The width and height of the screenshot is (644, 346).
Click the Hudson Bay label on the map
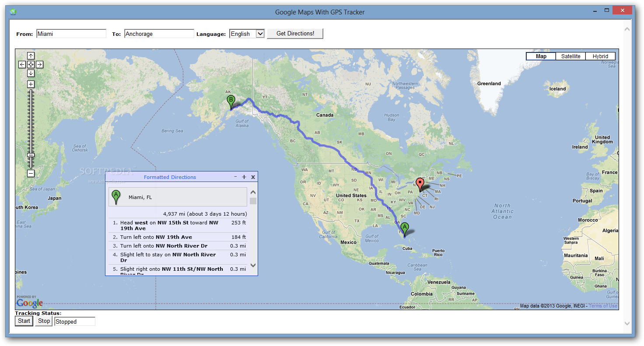392,117
